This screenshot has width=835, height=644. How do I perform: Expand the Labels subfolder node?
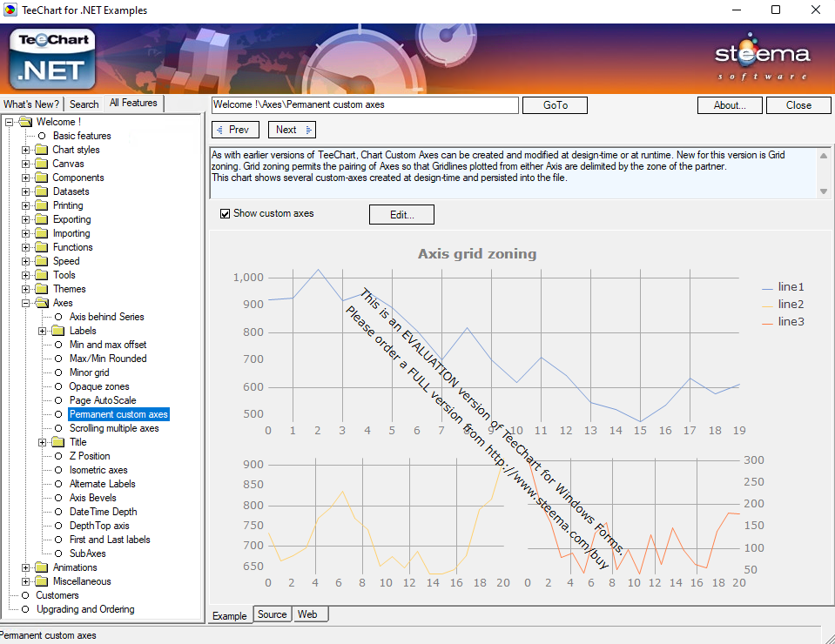[42, 331]
